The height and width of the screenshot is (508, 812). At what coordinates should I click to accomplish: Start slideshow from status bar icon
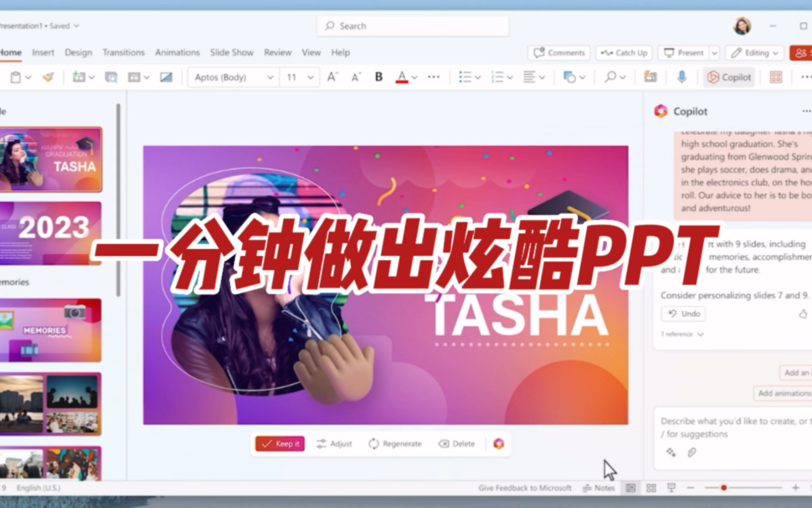[671, 487]
